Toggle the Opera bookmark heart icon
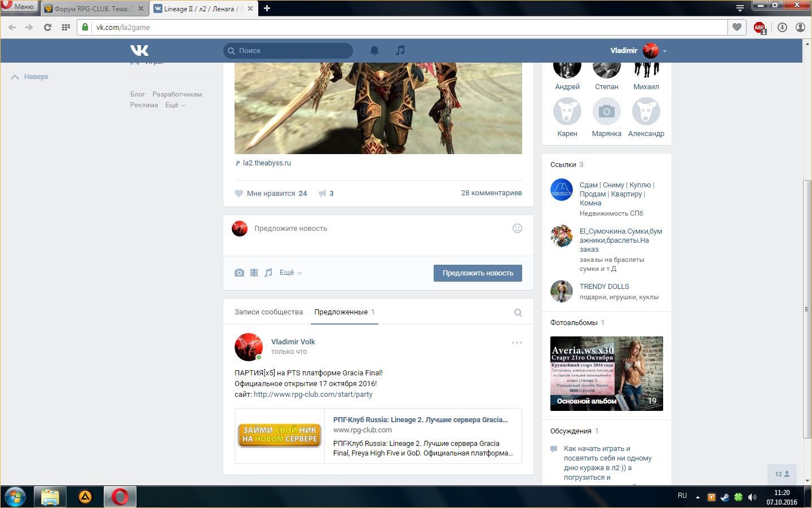Viewport: 812px width, 508px height. [736, 27]
